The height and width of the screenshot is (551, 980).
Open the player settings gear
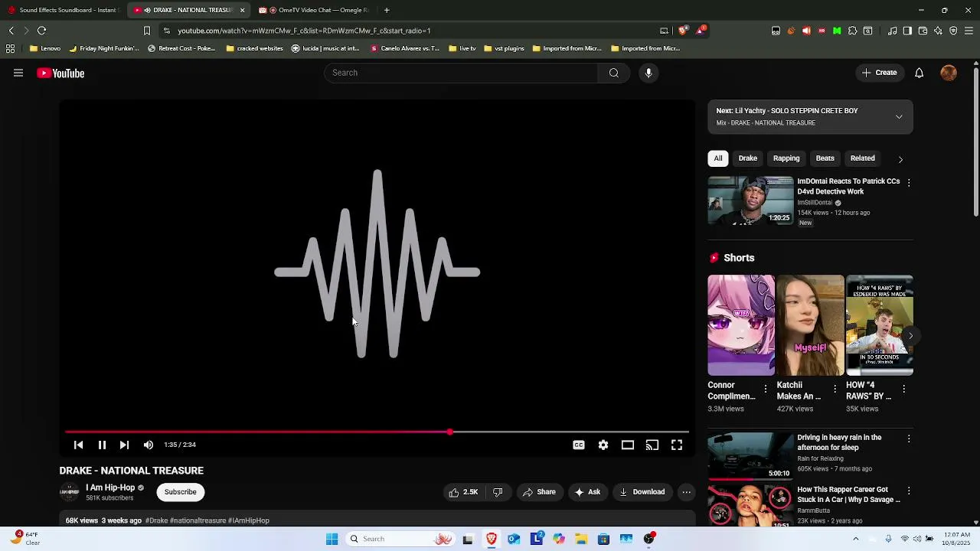point(603,445)
